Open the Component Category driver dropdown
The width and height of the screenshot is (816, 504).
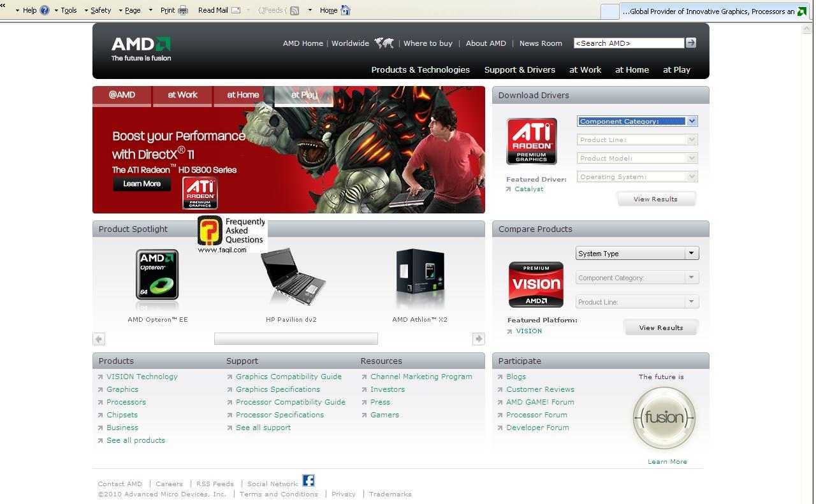click(637, 121)
